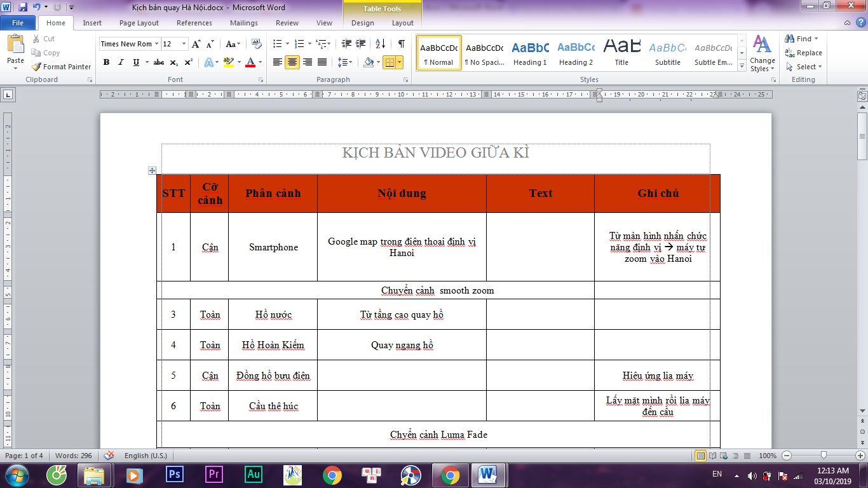Image resolution: width=868 pixels, height=488 pixels.
Task: Expand the bullet list options arrow
Action: pos(287,44)
